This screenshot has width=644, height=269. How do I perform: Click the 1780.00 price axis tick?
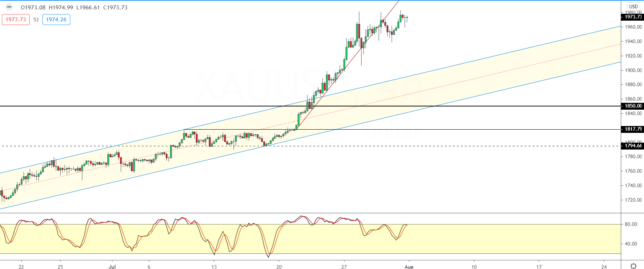click(x=633, y=156)
